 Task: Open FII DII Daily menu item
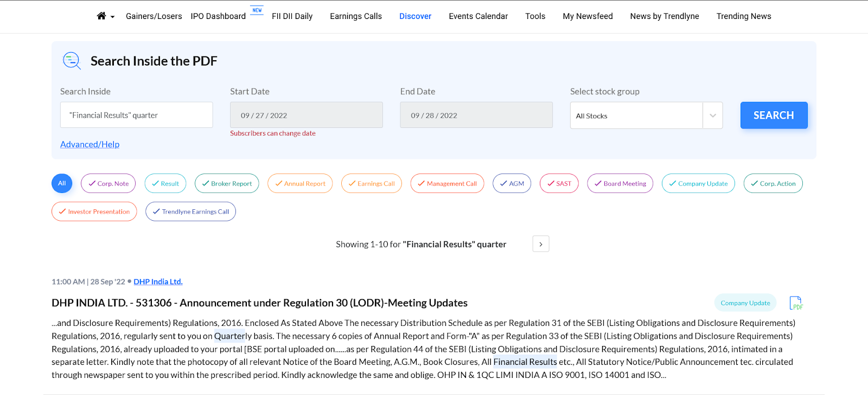292,16
